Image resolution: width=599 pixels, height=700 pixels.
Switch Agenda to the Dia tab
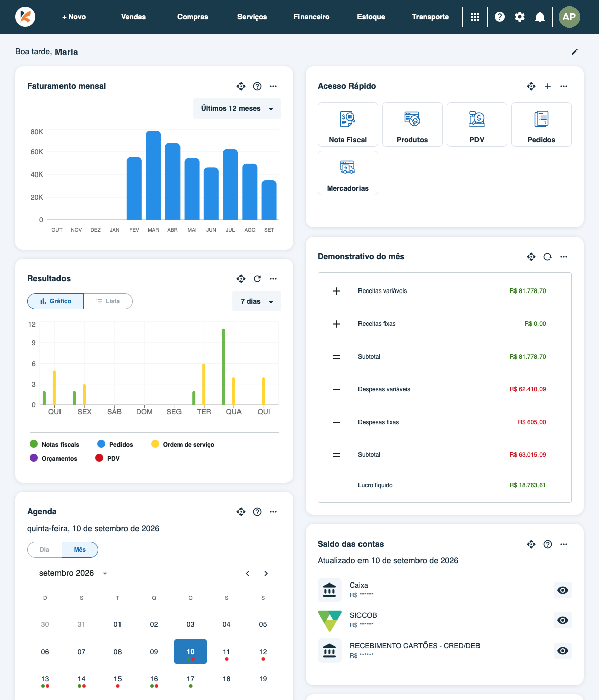coord(45,550)
